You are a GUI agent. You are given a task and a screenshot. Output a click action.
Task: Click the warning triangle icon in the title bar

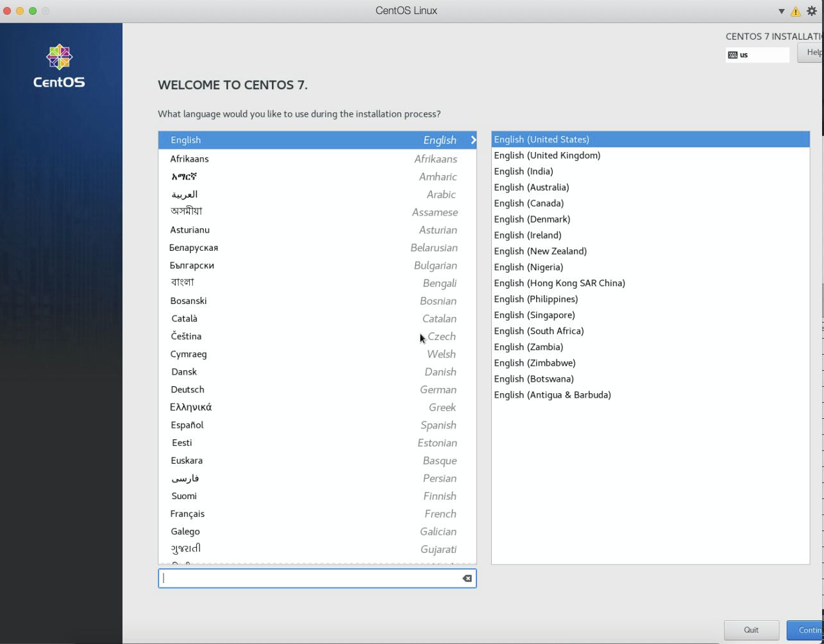click(x=796, y=11)
